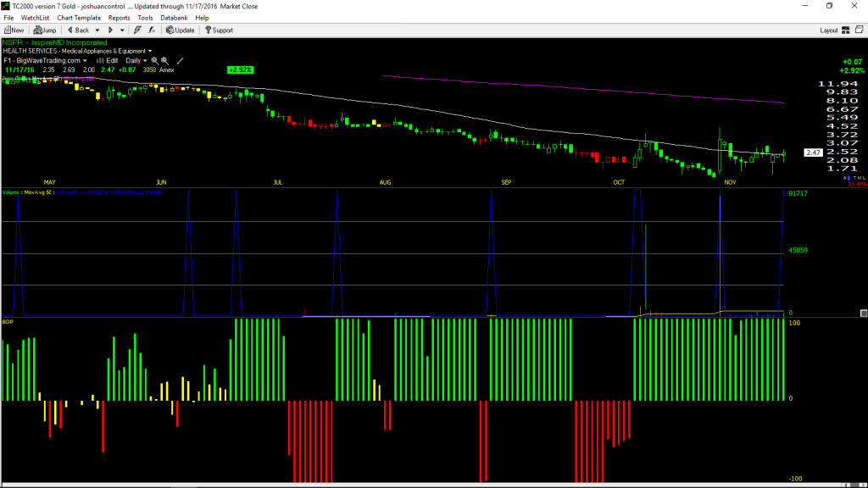Click the red 21.46% value under the price scale
This screenshot has width=868, height=488.
pos(858,184)
